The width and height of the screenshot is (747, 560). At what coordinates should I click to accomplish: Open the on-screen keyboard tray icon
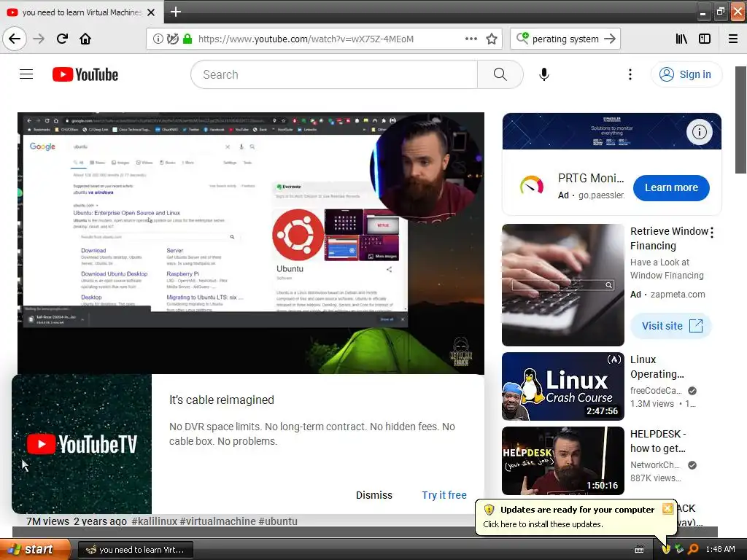[639, 550]
